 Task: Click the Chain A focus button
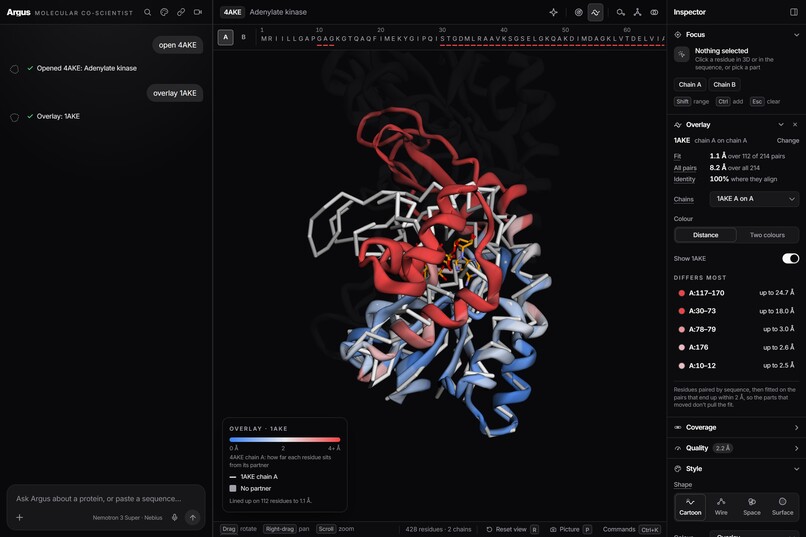(690, 85)
